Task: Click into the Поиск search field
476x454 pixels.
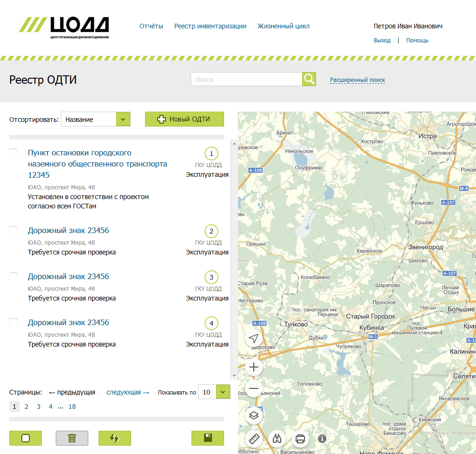Action: pos(246,79)
